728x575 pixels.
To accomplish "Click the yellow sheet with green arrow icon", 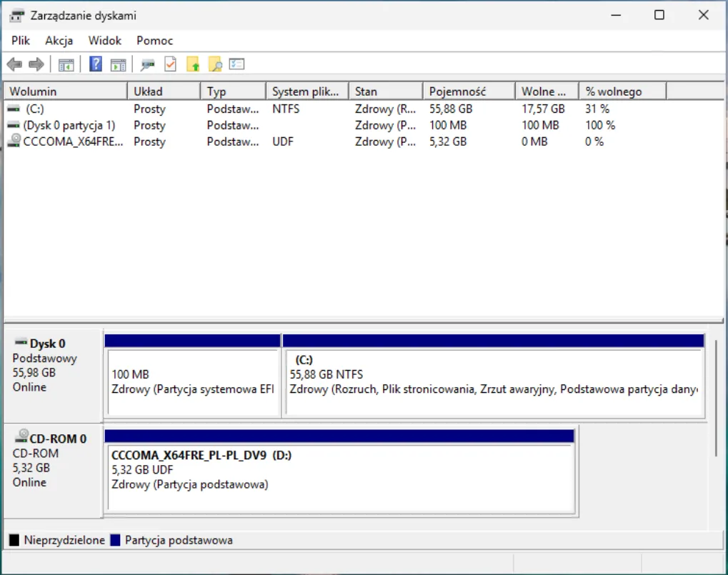I will point(193,65).
